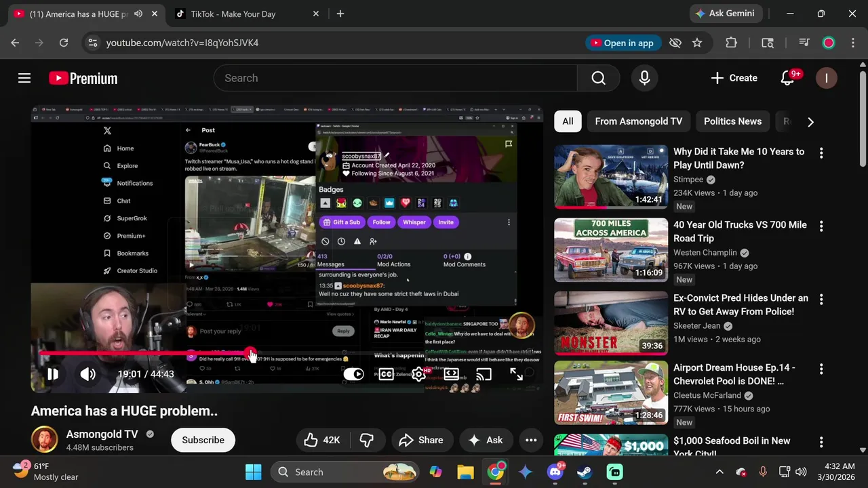
Task: Bookmark this page with the star
Action: tap(697, 43)
